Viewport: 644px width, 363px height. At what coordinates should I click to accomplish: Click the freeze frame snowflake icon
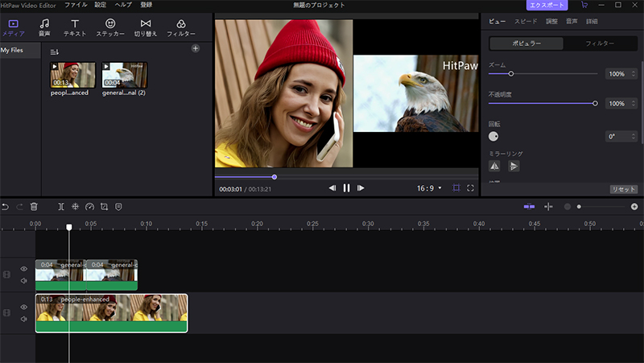tap(75, 207)
